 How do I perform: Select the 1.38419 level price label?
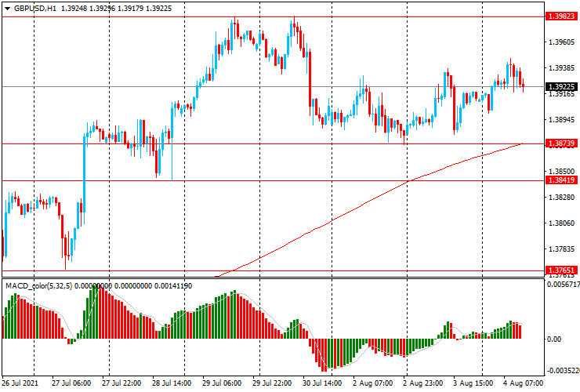pos(561,180)
